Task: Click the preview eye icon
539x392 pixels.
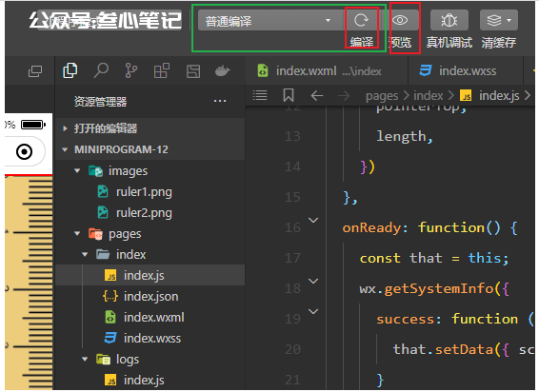Action: [x=400, y=20]
